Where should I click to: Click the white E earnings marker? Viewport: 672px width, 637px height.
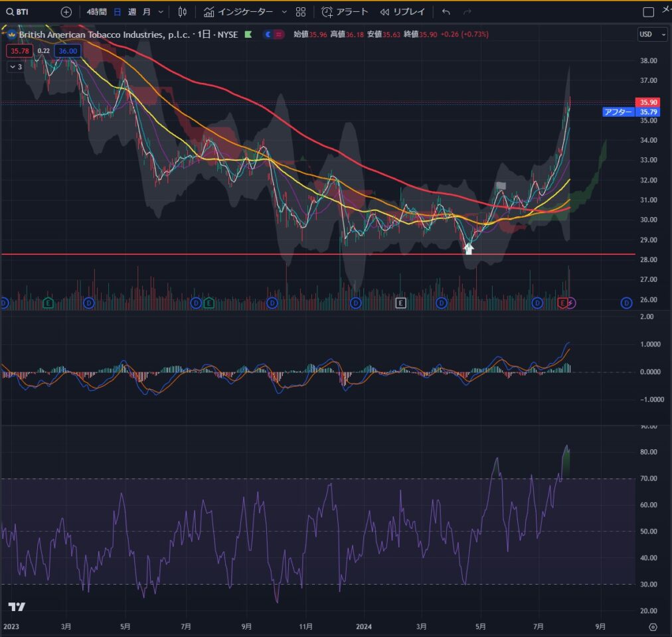pyautogui.click(x=400, y=303)
